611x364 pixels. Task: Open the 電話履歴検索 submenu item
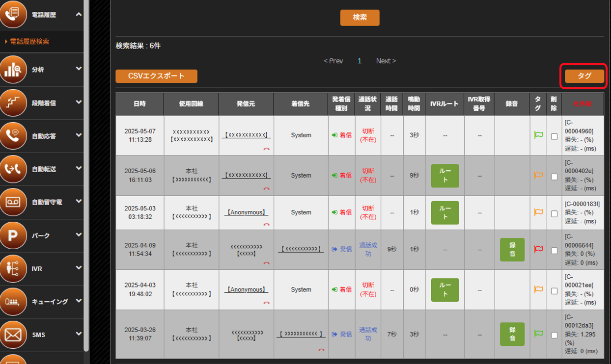click(29, 42)
